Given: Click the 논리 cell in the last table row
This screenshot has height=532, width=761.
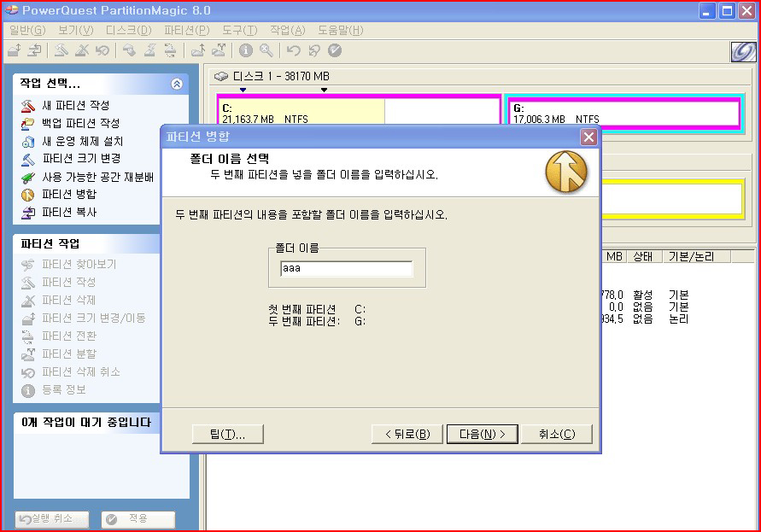Looking at the screenshot, I should pyautogui.click(x=678, y=319).
